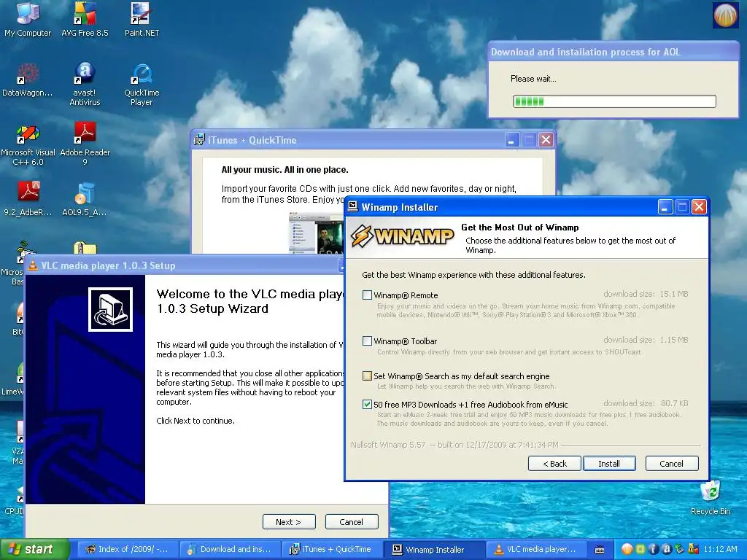Close the Winamp Installer window

click(x=699, y=206)
